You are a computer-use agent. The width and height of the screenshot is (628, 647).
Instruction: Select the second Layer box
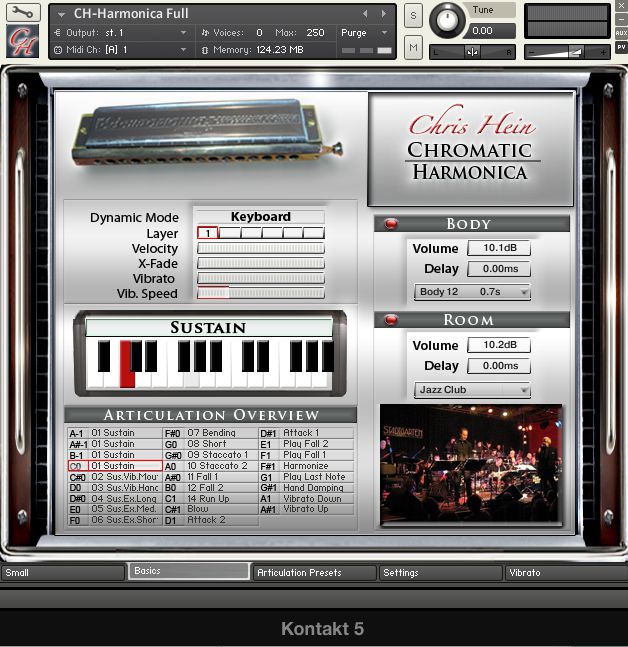coord(229,233)
